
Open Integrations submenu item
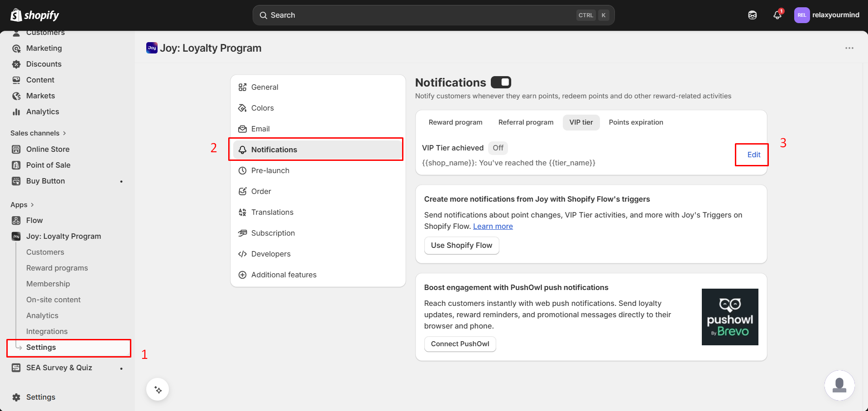point(47,332)
